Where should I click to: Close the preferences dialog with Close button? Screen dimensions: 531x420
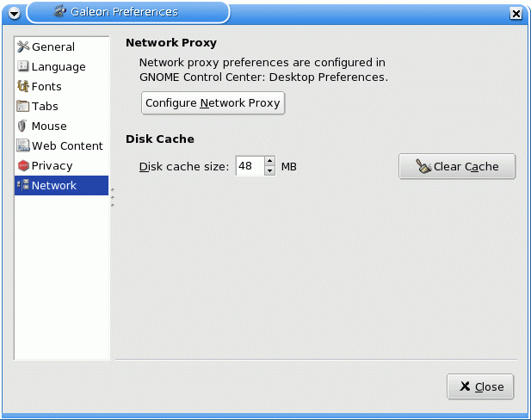click(480, 387)
